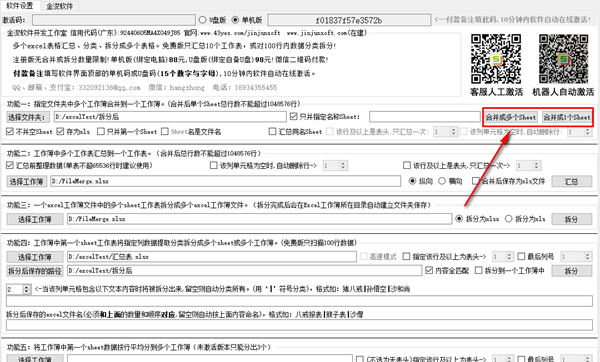Toggle the 只并指定名称Sheet checkbox

point(293,116)
